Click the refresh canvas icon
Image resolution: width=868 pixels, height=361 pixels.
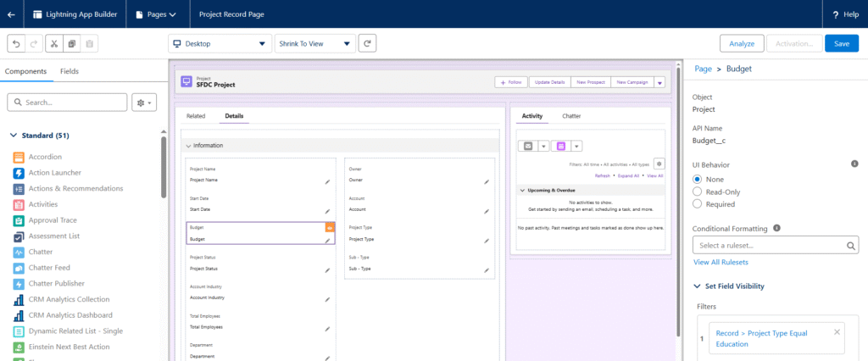pyautogui.click(x=367, y=43)
